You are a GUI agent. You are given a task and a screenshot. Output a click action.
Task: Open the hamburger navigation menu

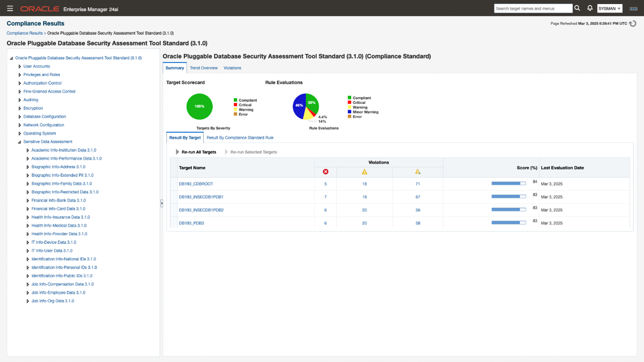[10, 9]
